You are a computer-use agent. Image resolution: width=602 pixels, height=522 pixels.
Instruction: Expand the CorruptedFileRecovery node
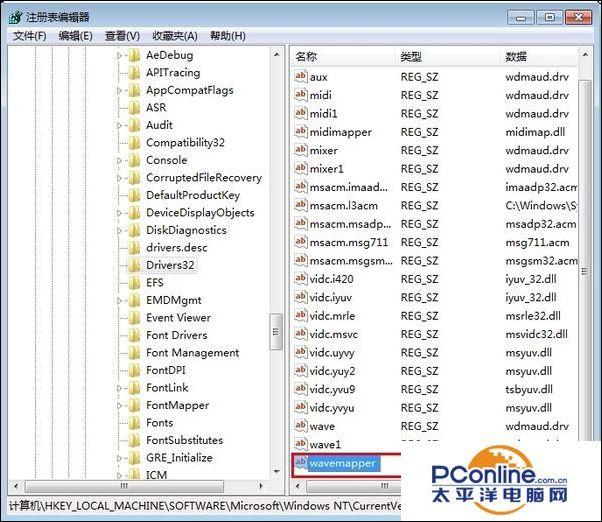coord(119,178)
